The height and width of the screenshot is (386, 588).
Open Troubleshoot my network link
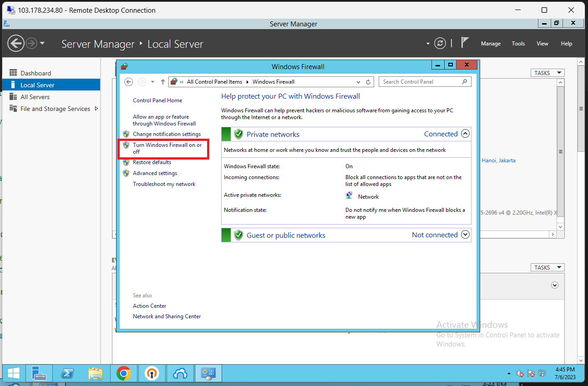click(164, 184)
